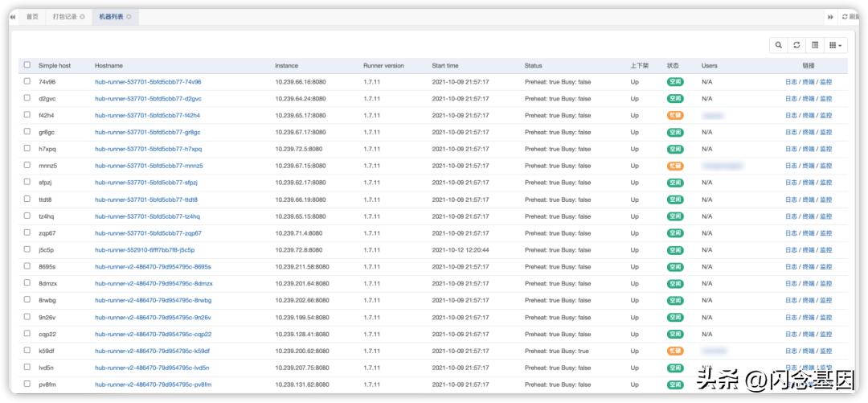The image size is (868, 403).
Task: Open 监控 link for host 8695s
Action: coord(825,267)
